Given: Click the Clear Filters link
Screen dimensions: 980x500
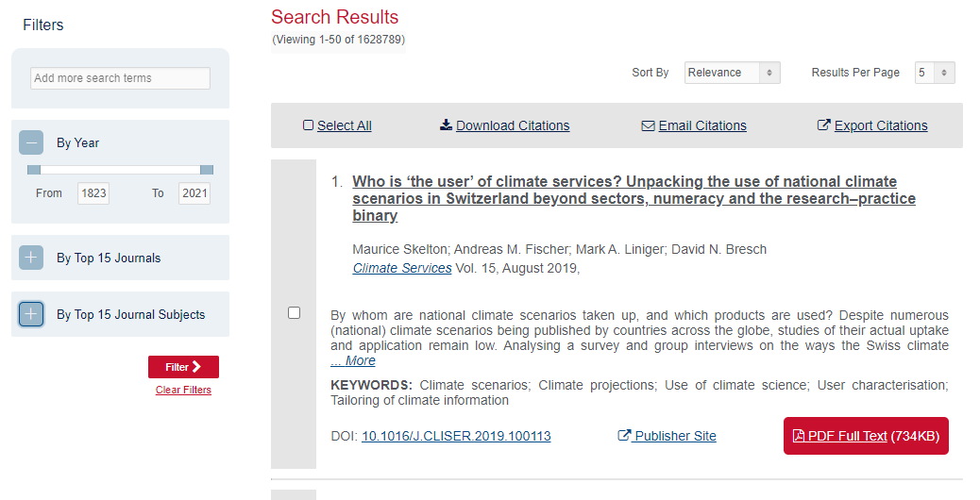Looking at the screenshot, I should [x=183, y=390].
